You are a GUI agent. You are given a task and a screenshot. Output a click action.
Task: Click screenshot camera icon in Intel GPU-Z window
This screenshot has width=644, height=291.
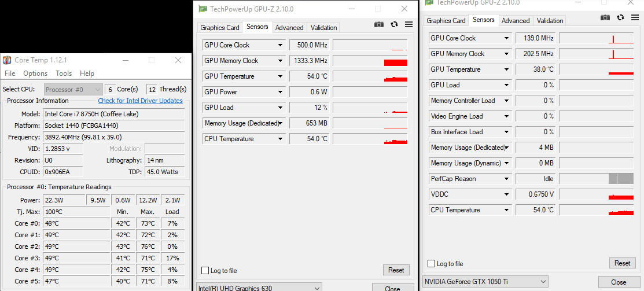coord(378,25)
